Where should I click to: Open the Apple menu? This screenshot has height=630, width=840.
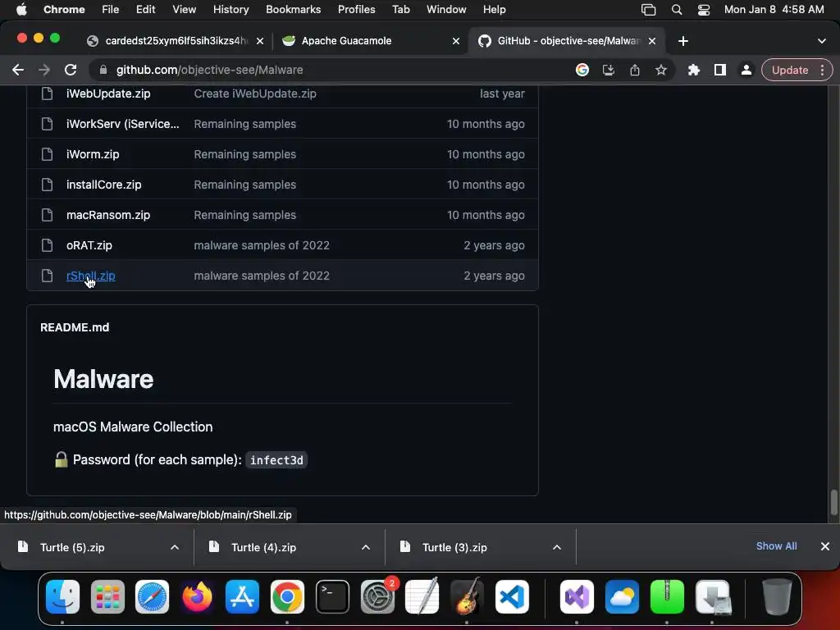coord(21,10)
